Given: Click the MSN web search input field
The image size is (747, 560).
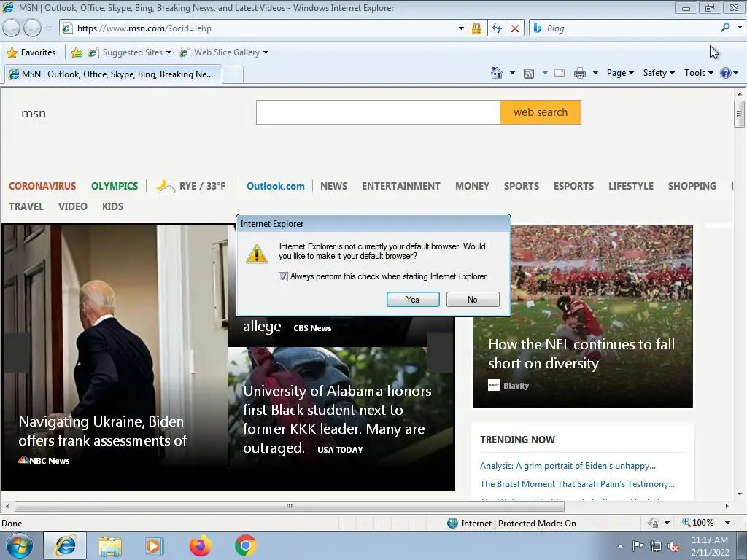Looking at the screenshot, I should click(x=379, y=112).
